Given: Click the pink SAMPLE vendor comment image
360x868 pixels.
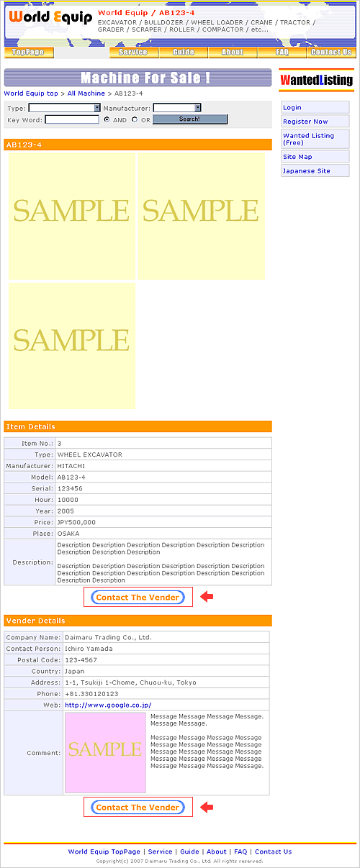Looking at the screenshot, I should coord(105,752).
